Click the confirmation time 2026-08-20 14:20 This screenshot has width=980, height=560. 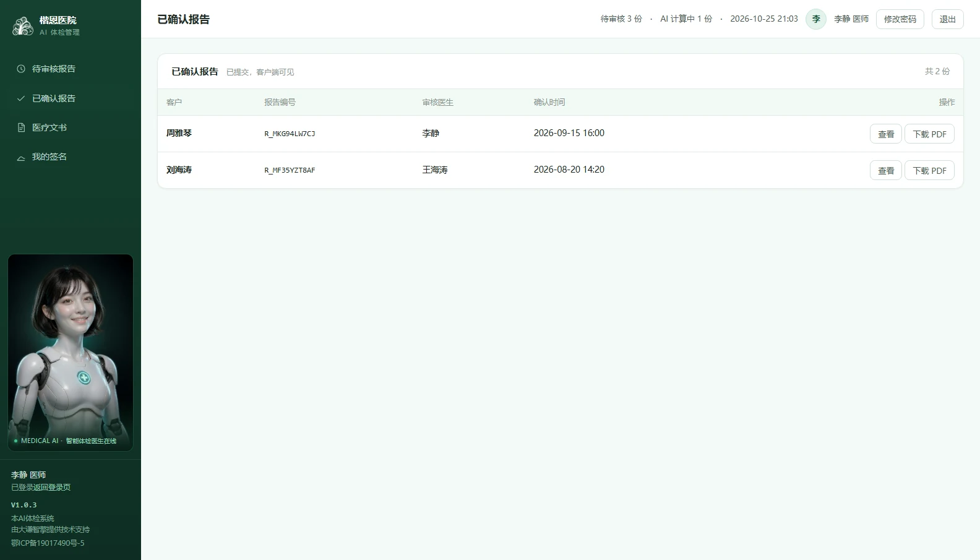[569, 170]
